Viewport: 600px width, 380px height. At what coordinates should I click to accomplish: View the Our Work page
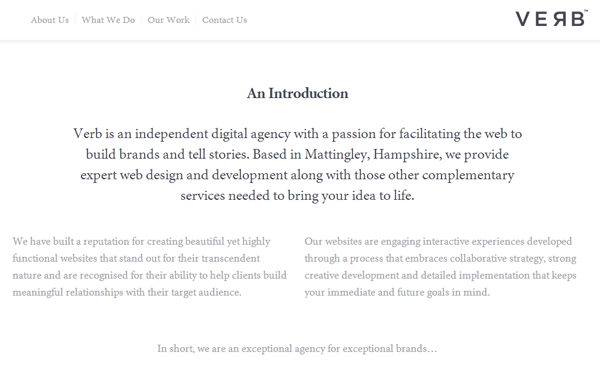point(168,20)
